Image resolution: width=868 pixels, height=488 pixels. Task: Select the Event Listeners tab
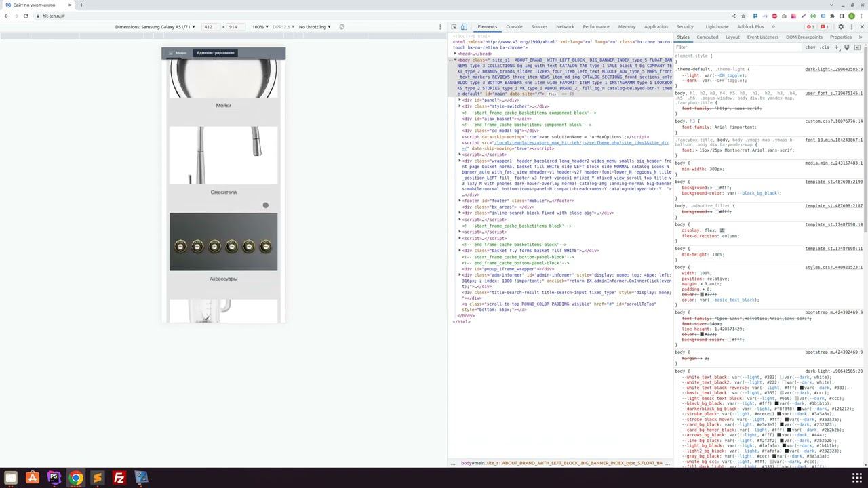763,37
